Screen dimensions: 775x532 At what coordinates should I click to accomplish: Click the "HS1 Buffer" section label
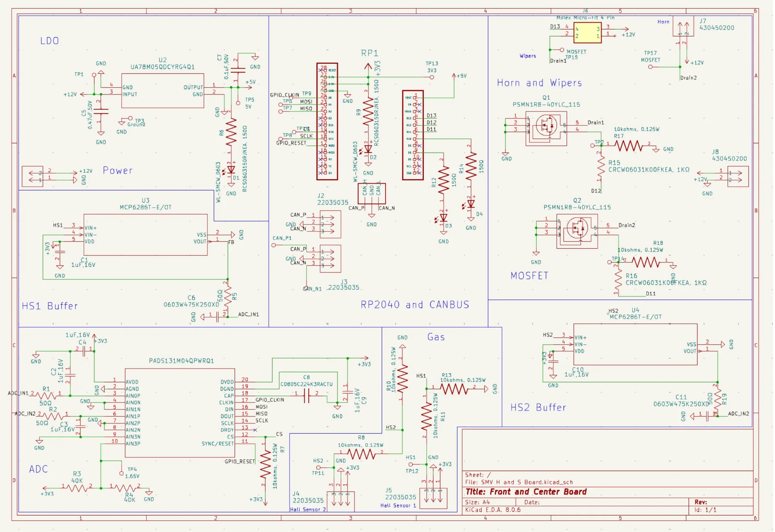pos(50,306)
